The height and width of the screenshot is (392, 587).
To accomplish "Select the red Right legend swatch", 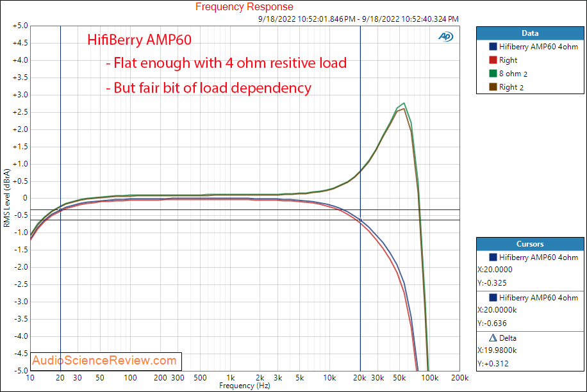I will [493, 60].
